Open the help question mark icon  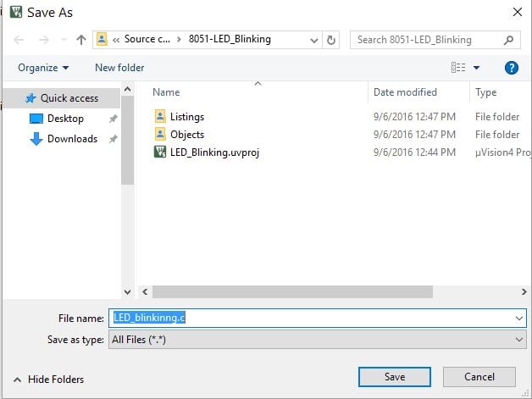coord(511,68)
